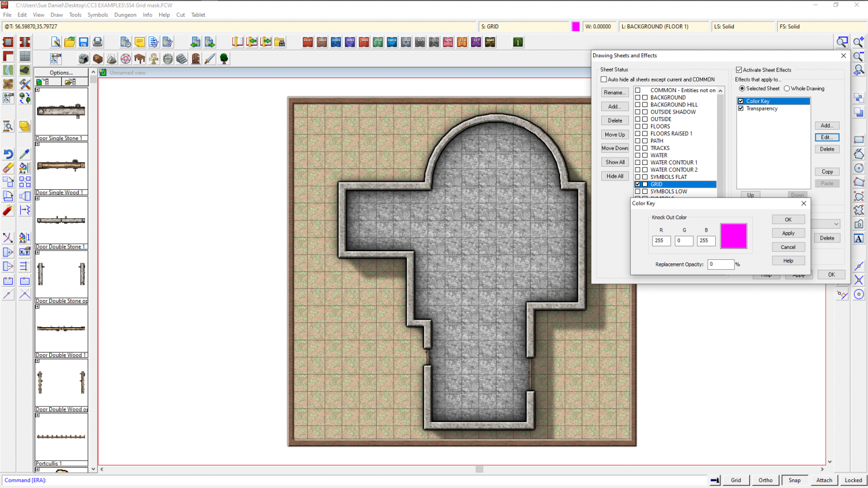Select the cave symbol catalog icon
The width and height of the screenshot is (868, 488).
click(x=84, y=58)
